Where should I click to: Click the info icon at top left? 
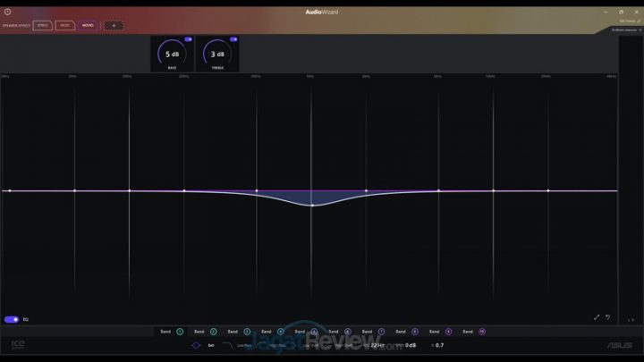[x=7, y=12]
